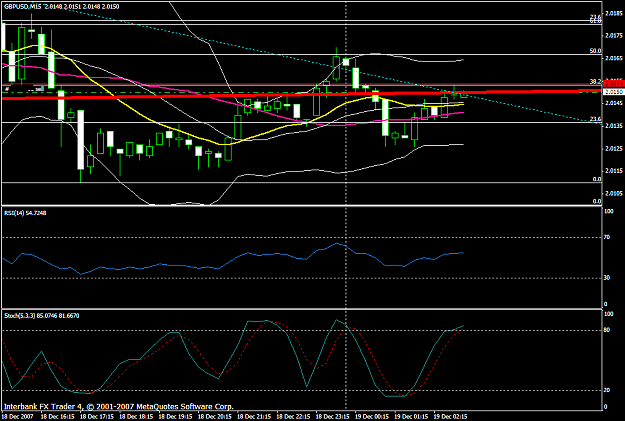Click the 2.0125 price scale value

(x=614, y=148)
